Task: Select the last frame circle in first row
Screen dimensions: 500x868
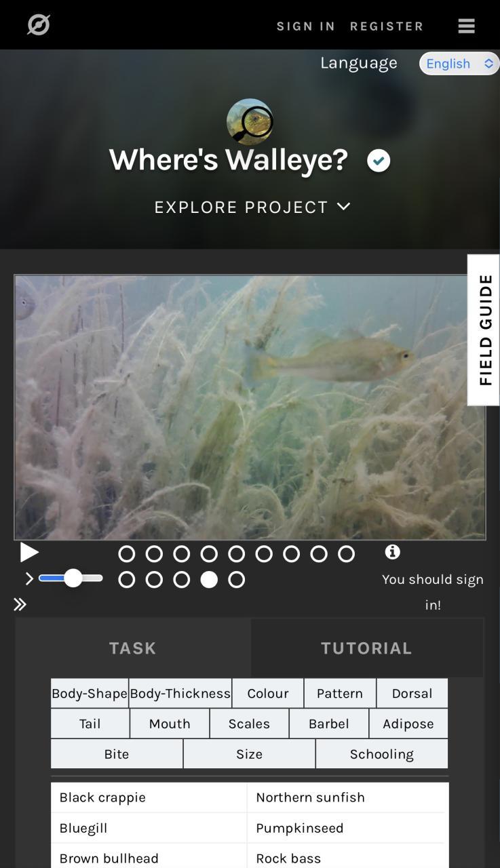Action: (x=346, y=554)
